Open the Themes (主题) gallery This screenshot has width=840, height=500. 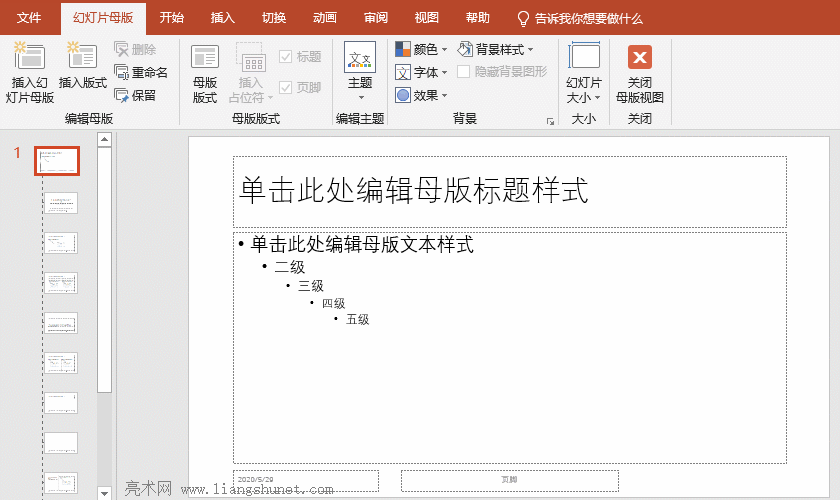click(x=360, y=71)
